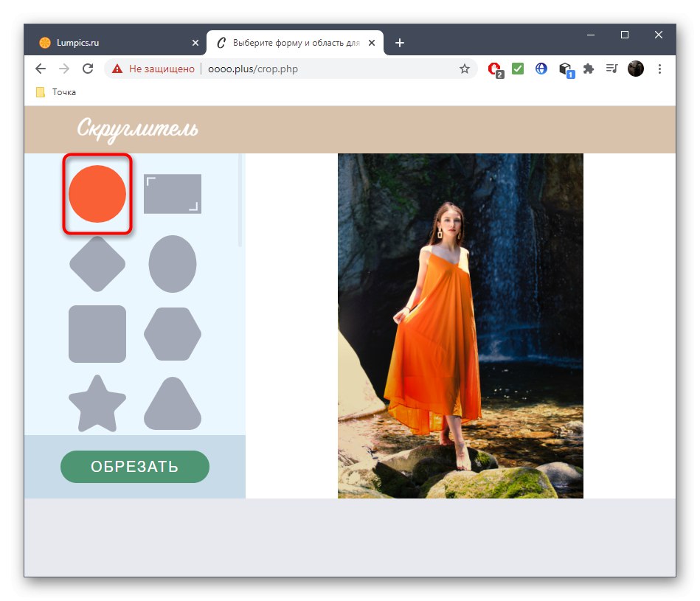This screenshot has height=601, width=700.
Task: Click the not secure warning icon
Action: click(x=117, y=69)
